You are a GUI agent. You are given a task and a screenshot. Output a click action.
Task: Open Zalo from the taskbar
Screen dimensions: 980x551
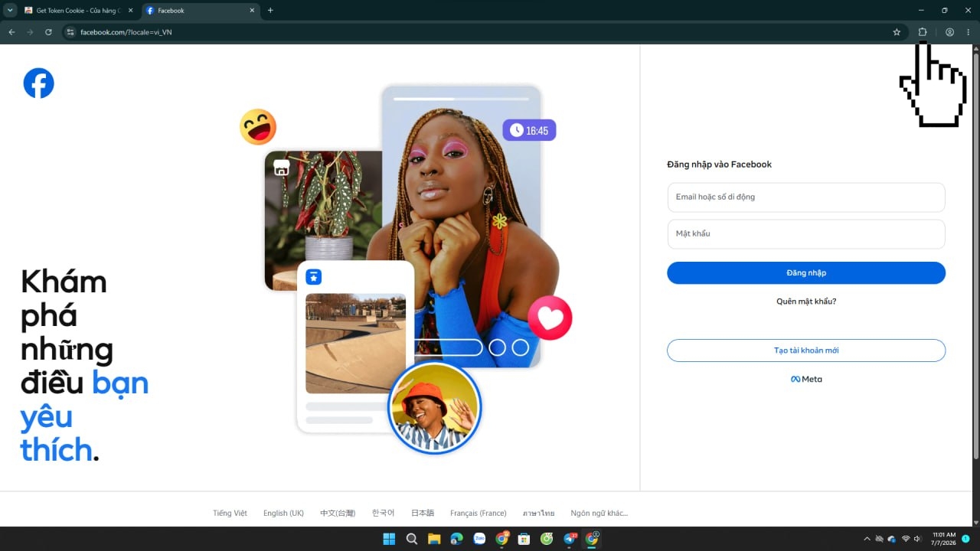(x=479, y=539)
